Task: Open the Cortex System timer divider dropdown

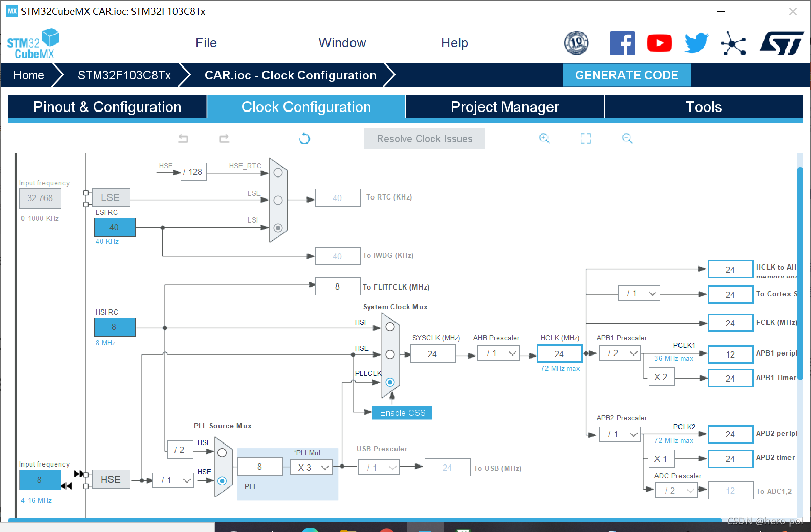Action: point(639,293)
